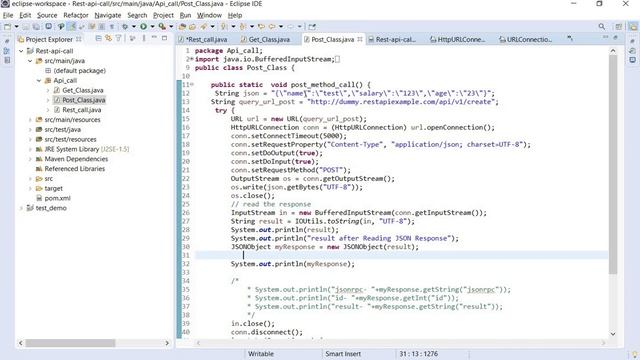Expand the target folder

pyautogui.click(x=30, y=188)
